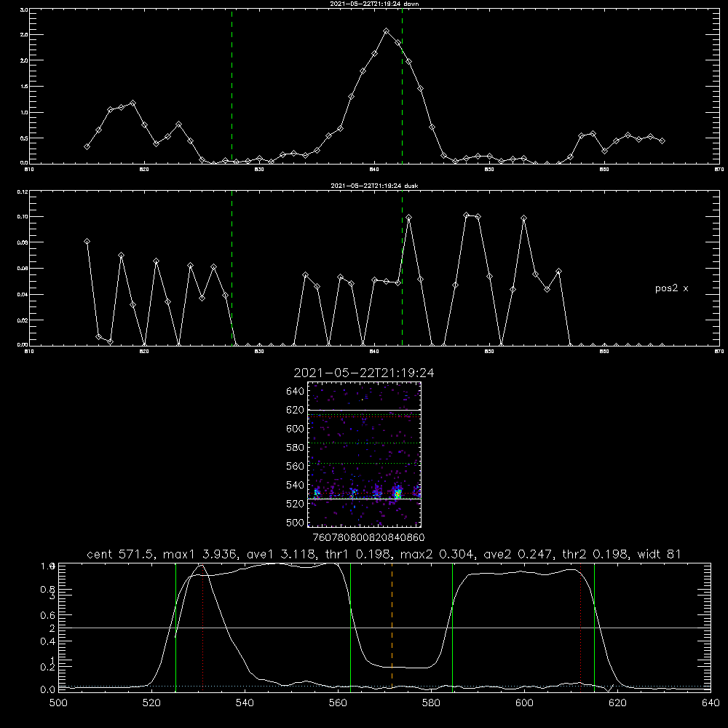Image resolution: width=728 pixels, height=728 pixels.
Task: Click the dawn plot title at the top
Action: [374, 4]
